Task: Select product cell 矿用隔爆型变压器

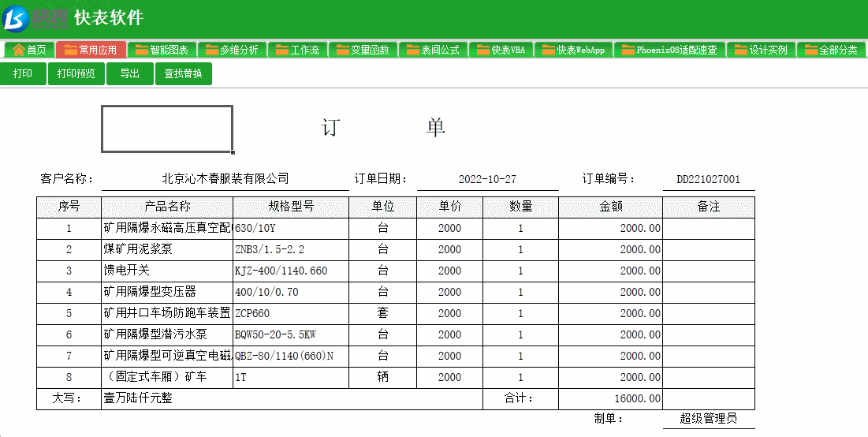Action: point(167,292)
